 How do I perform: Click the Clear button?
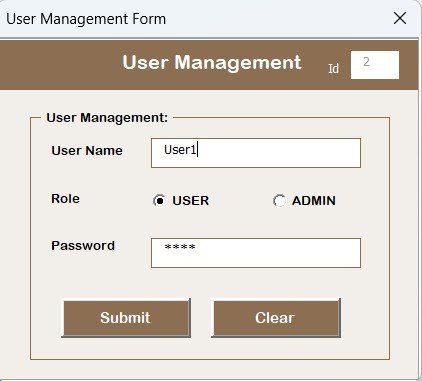[276, 318]
